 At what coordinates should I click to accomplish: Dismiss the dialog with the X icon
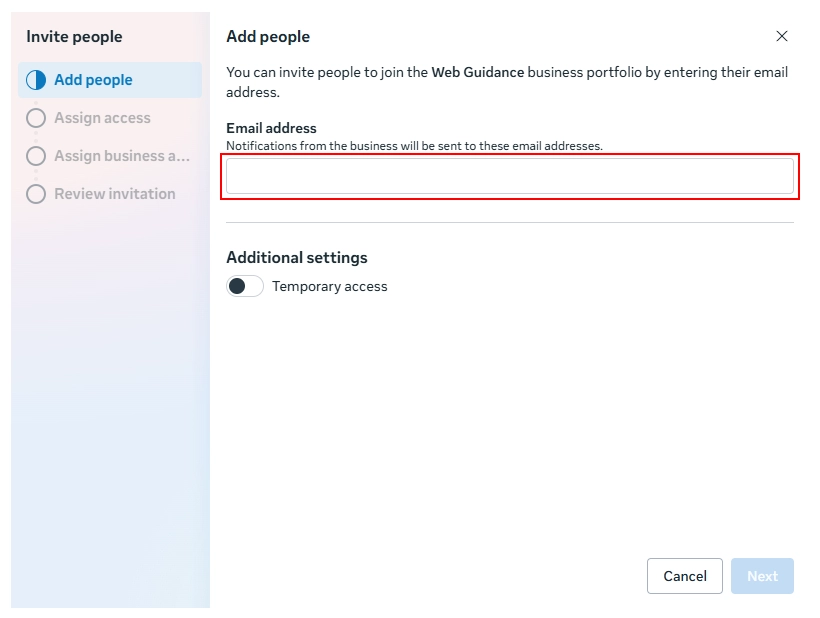click(783, 36)
